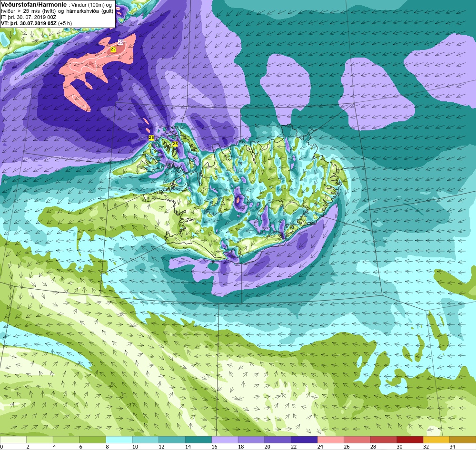Select the green 4–6 legend swatch

[x=66, y=440]
